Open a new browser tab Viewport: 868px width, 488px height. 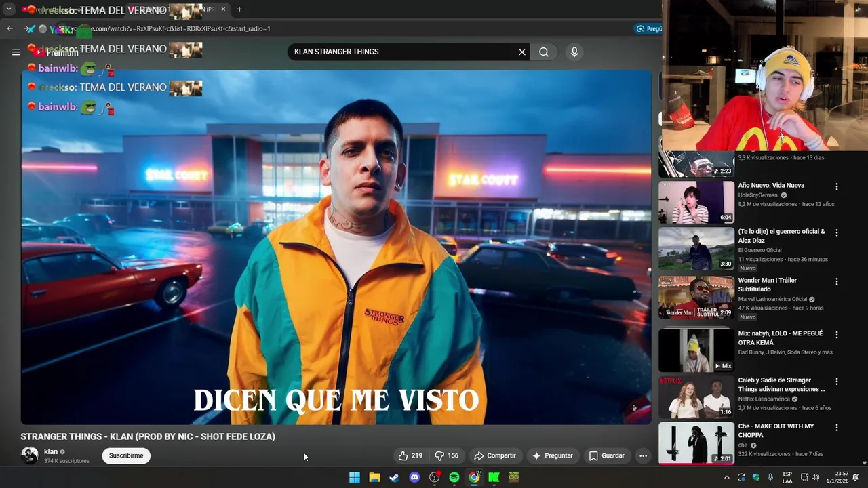239,9
